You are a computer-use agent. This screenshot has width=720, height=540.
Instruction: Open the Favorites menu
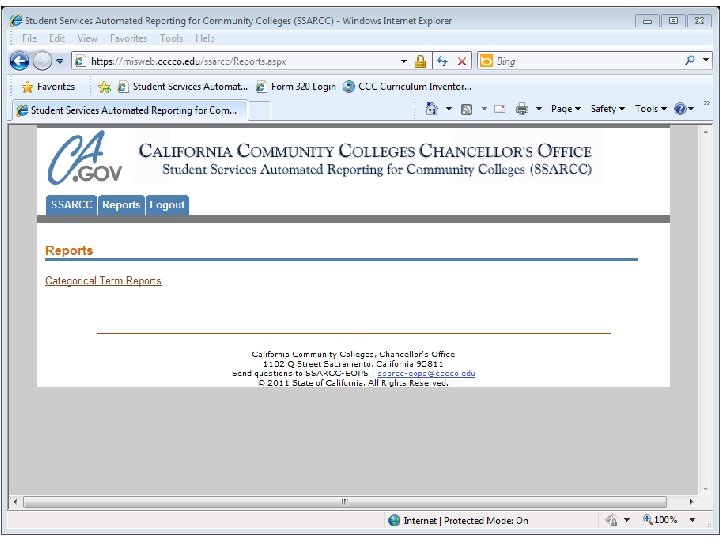tap(129, 39)
